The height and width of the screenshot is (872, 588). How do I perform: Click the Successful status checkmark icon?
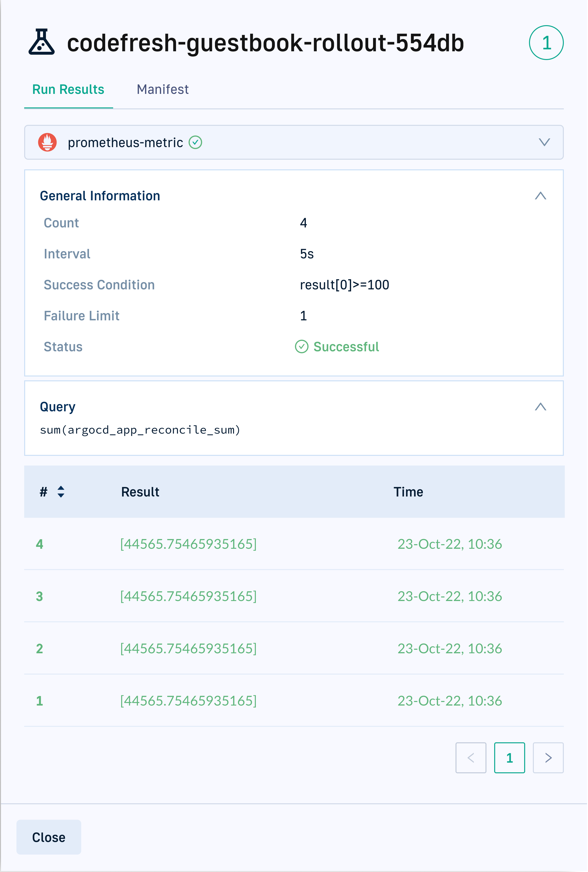pyautogui.click(x=301, y=347)
